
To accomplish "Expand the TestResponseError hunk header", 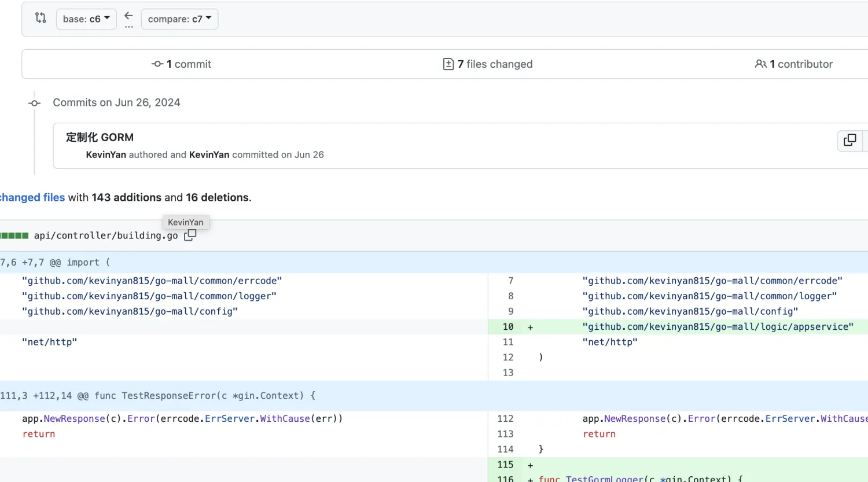I will coord(157,396).
